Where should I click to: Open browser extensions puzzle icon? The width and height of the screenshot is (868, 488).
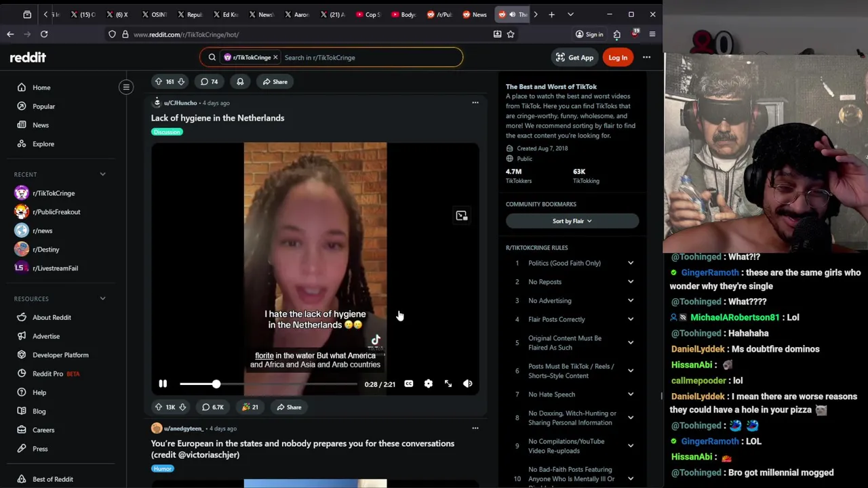[x=617, y=34]
